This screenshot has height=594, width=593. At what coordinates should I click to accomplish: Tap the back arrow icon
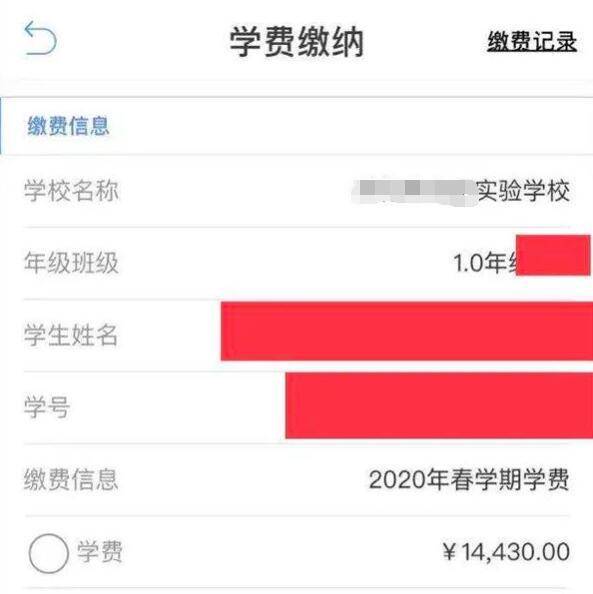coord(40,38)
